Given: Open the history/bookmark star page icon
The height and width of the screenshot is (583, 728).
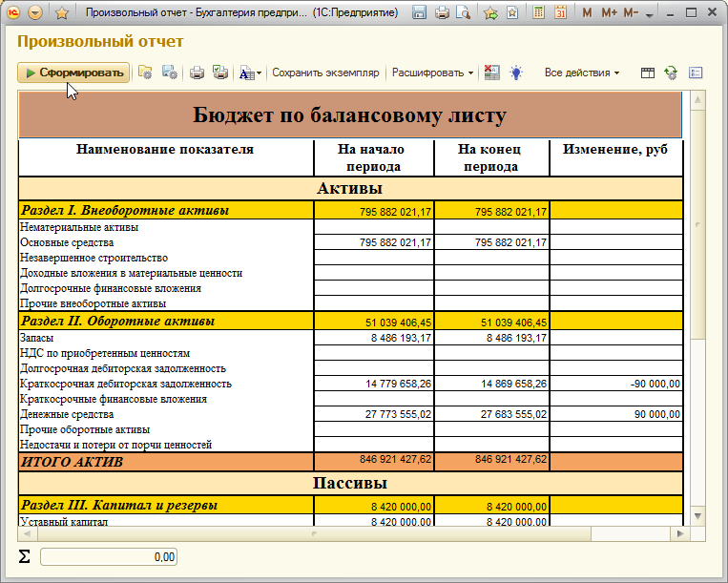Looking at the screenshot, I should pos(512,13).
